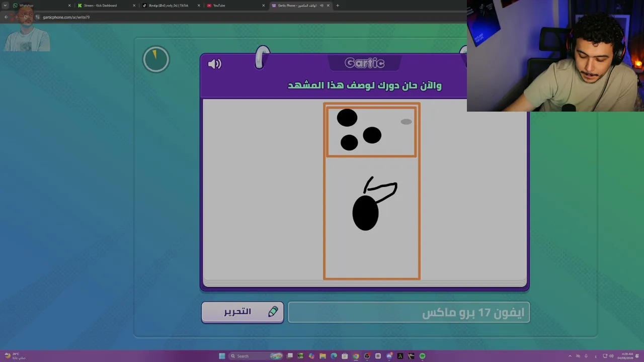The image size is (644, 362).
Task: Open Task View from the taskbar
Action: pos(290,356)
